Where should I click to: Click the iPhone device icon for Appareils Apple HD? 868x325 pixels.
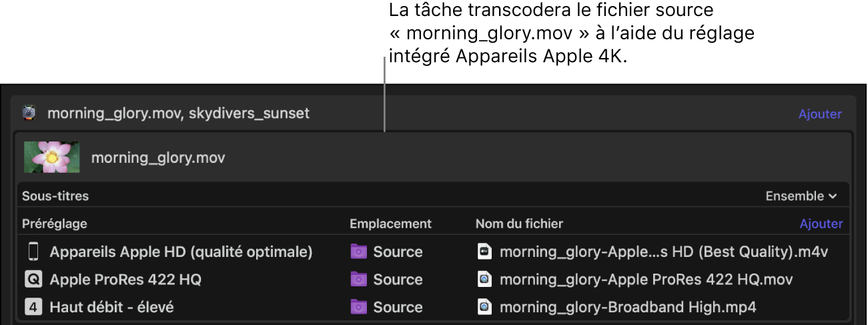[x=33, y=252]
